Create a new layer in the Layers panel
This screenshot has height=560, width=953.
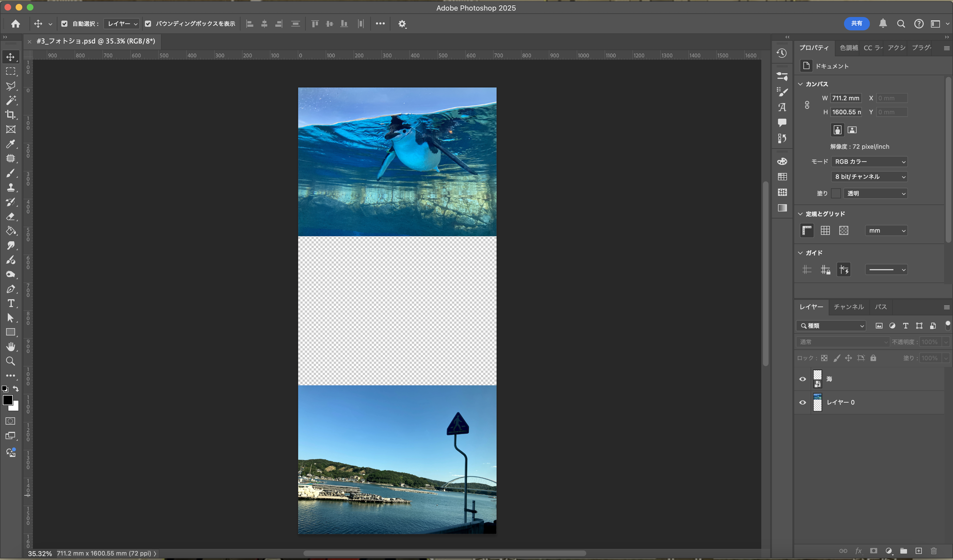pos(918,551)
